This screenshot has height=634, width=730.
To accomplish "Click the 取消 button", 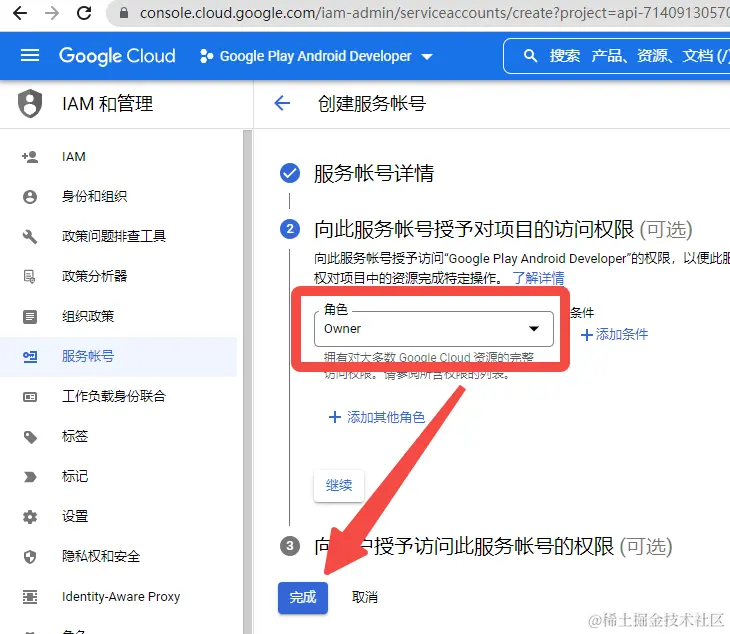I will (x=365, y=597).
